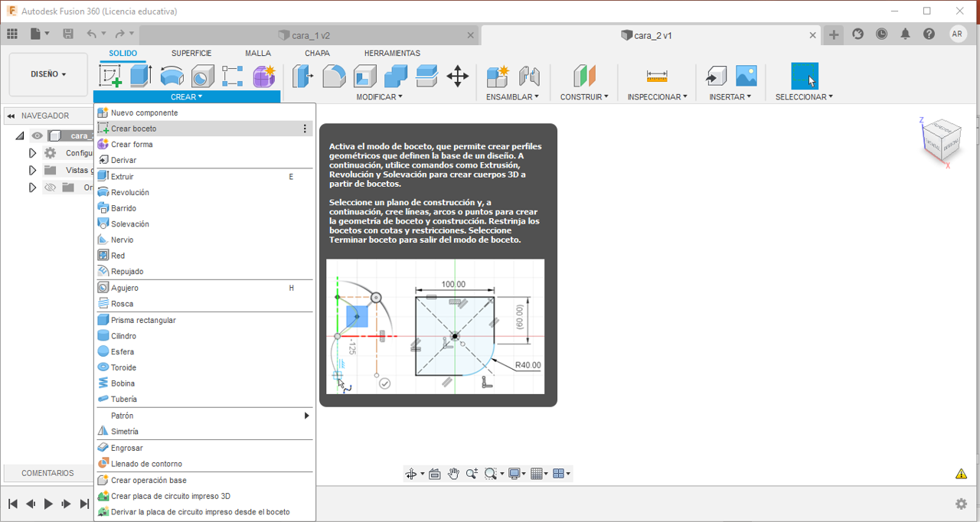Click the Create Form purple toolbar icon
980x522 pixels.
pos(263,76)
